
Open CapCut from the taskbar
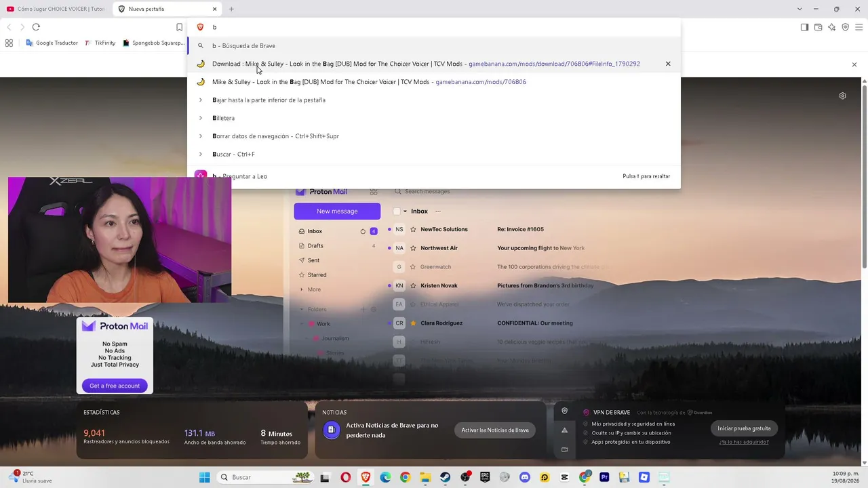tap(564, 477)
